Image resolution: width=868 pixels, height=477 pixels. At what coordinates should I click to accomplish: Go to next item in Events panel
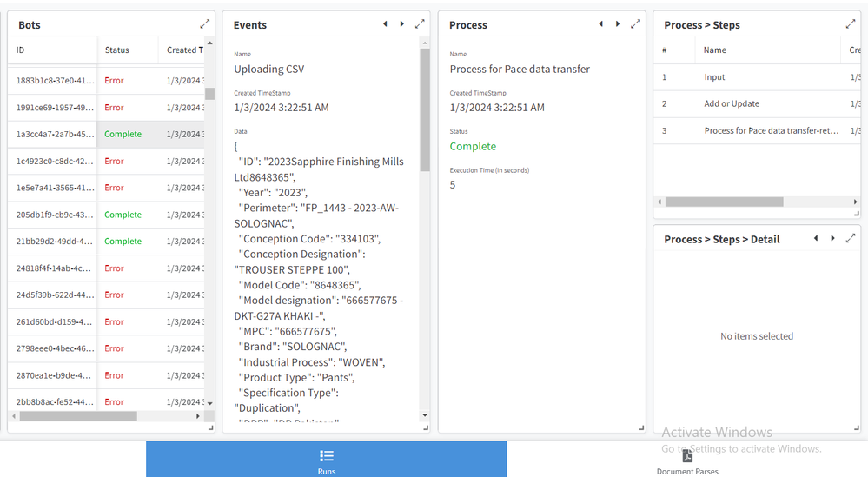402,23
